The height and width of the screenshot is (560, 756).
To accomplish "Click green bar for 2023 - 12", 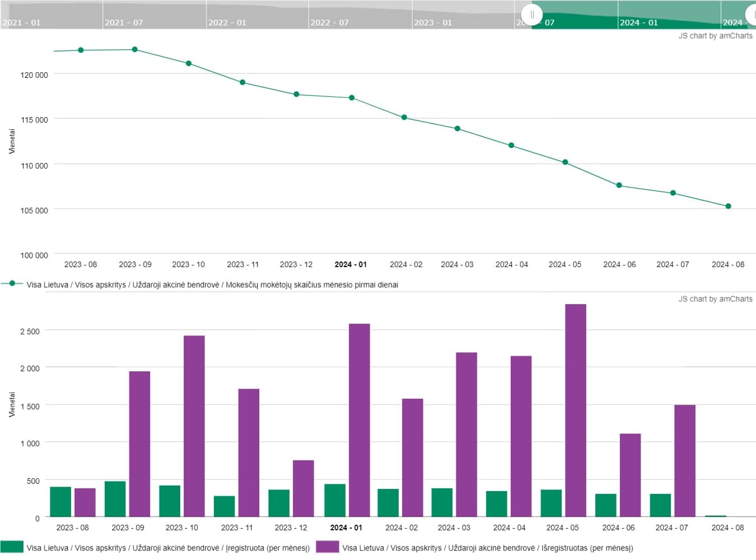I will tap(279, 503).
